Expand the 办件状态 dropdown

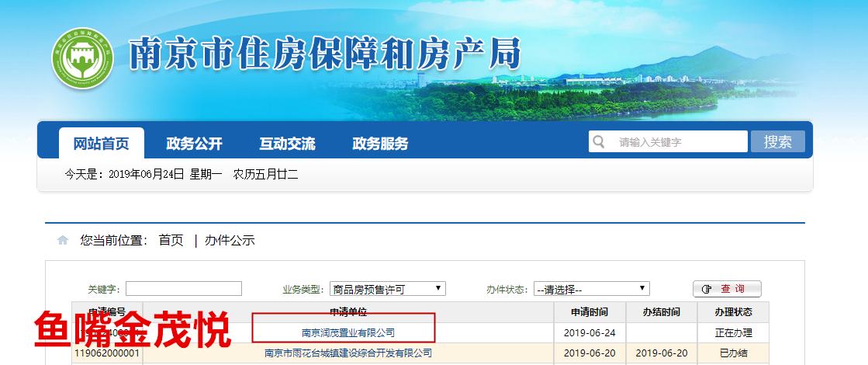[x=592, y=289]
